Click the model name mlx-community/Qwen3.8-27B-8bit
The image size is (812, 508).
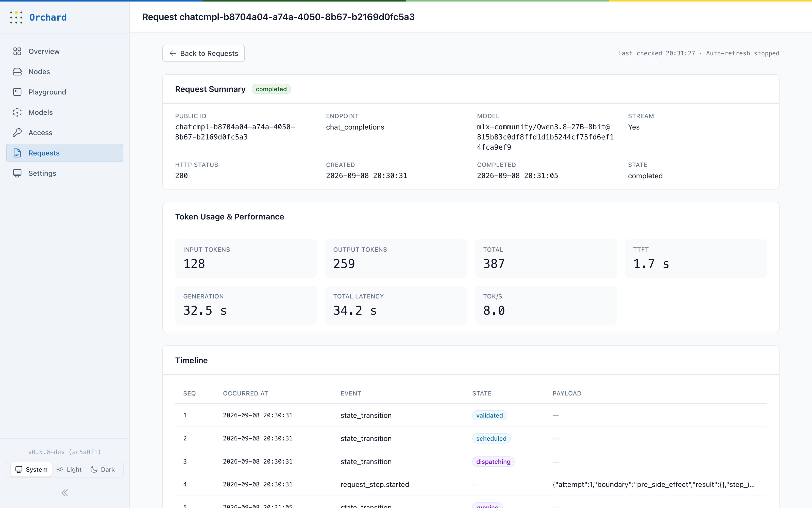tap(545, 137)
